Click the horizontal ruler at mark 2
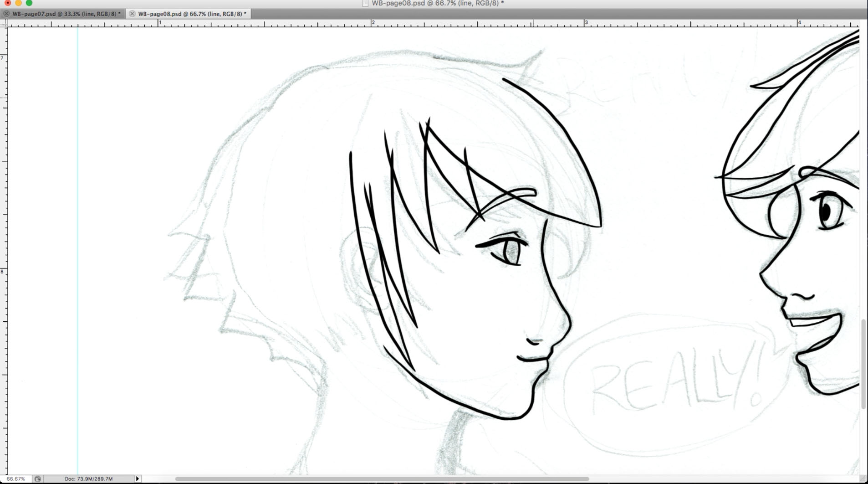The width and height of the screenshot is (868, 484). click(x=373, y=23)
